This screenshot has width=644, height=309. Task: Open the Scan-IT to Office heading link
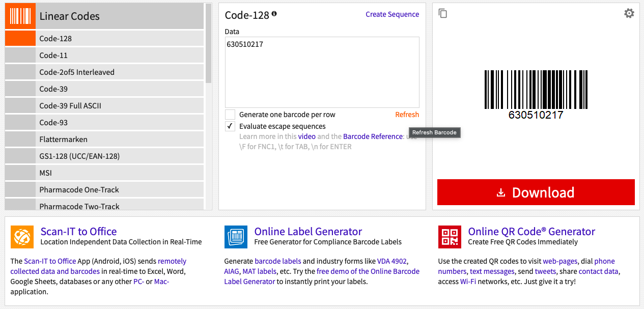79,232
